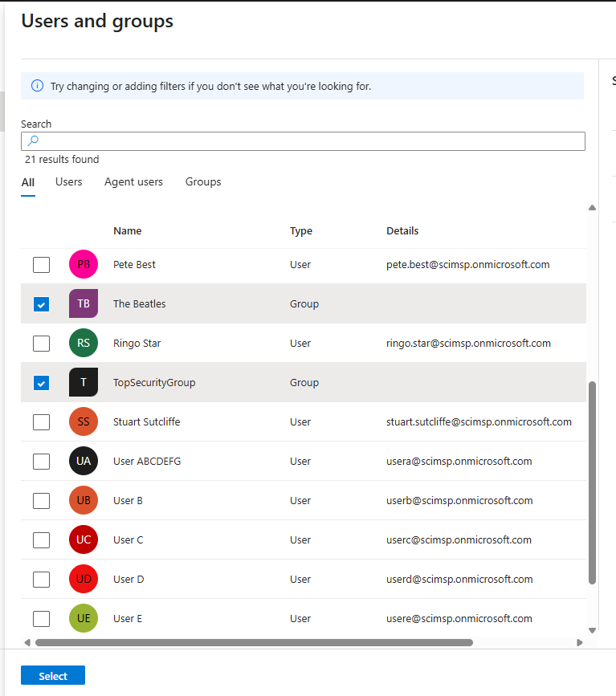
Task: Click User B UB avatar
Action: click(84, 500)
